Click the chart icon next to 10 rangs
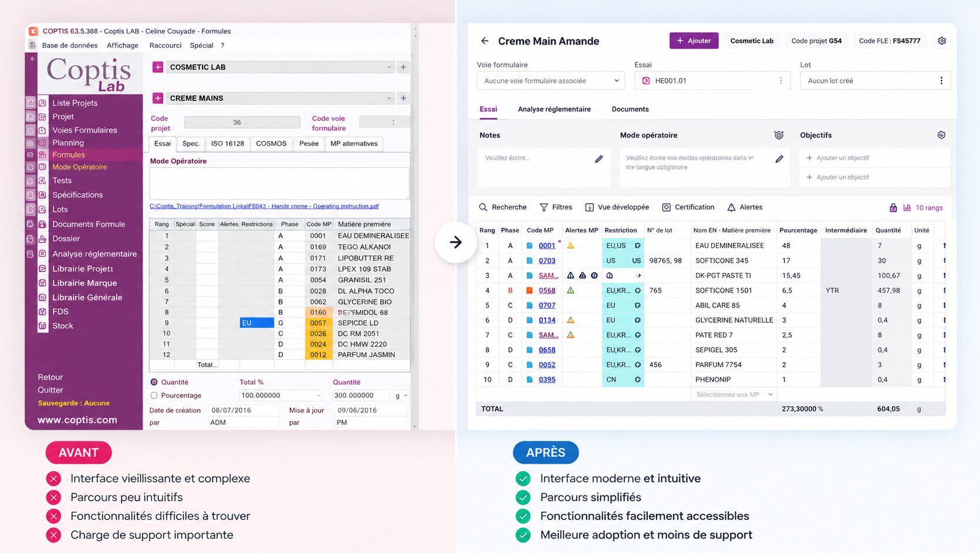 point(907,208)
